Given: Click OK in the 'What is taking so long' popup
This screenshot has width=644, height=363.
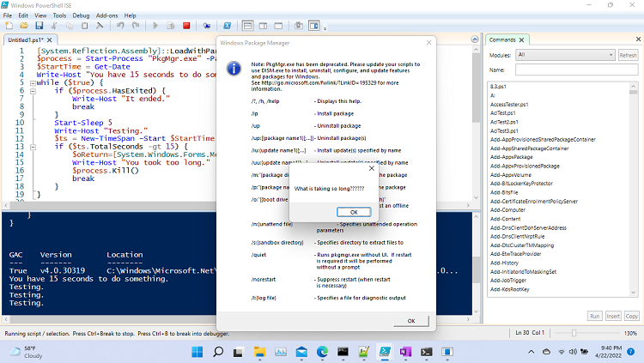Looking at the screenshot, I should coord(354,212).
